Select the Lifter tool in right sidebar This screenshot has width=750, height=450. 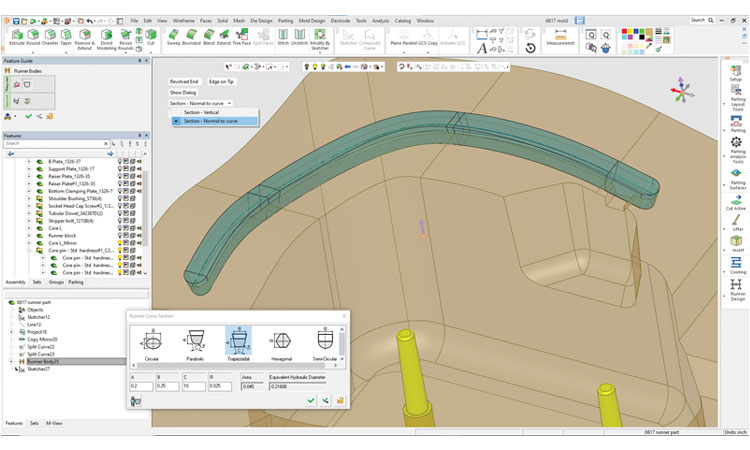tap(737, 222)
